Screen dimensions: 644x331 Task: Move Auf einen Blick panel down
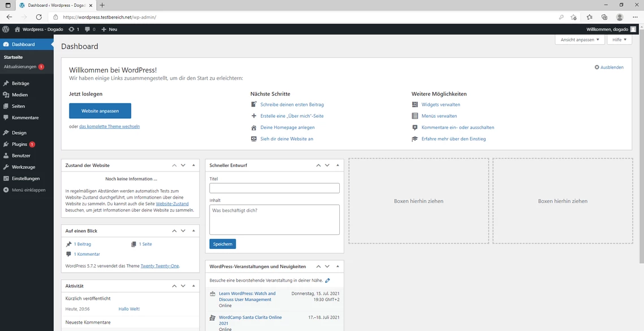tap(183, 231)
